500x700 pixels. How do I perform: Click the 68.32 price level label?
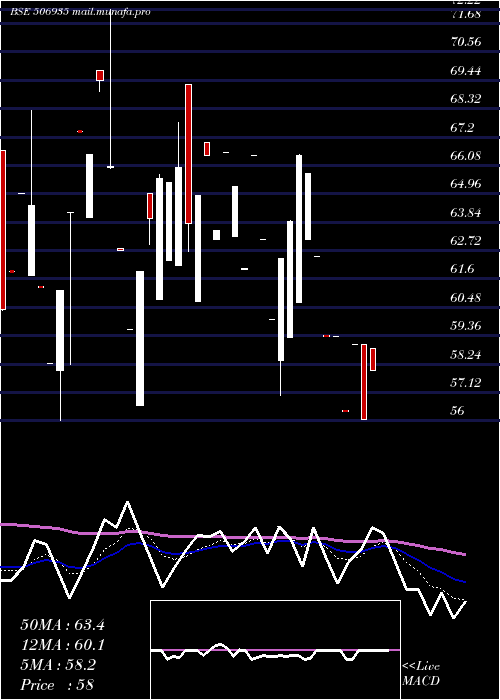click(466, 99)
